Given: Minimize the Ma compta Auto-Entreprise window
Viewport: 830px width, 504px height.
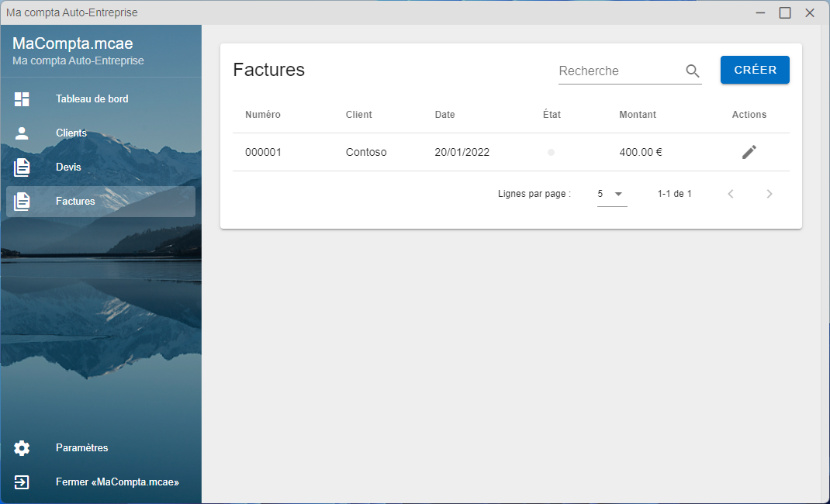Looking at the screenshot, I should coord(761,12).
